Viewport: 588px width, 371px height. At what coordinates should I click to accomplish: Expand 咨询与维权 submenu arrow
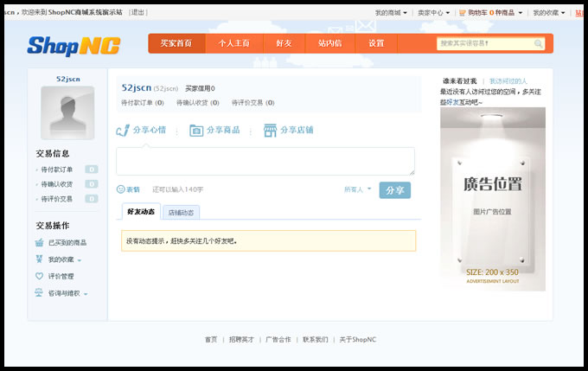(86, 294)
